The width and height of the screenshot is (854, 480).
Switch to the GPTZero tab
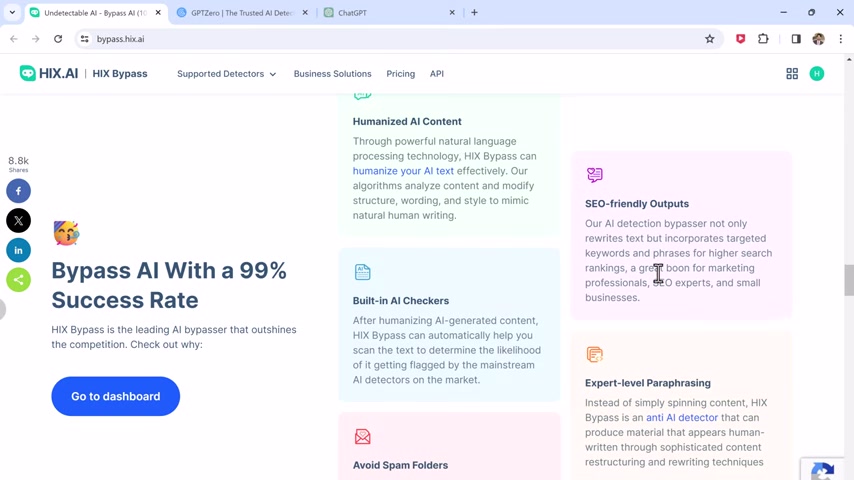click(x=242, y=13)
